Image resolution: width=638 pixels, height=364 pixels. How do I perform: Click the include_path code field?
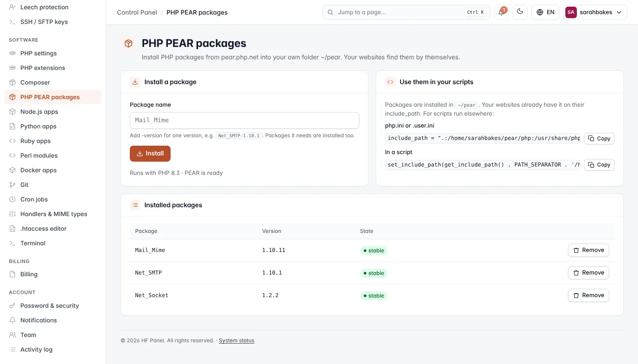coord(483,138)
